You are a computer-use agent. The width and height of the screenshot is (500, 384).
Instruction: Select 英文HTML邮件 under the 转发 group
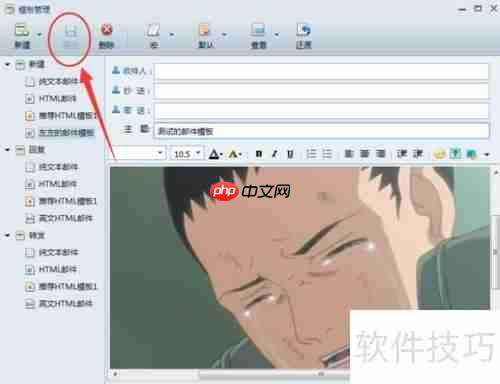(x=65, y=303)
